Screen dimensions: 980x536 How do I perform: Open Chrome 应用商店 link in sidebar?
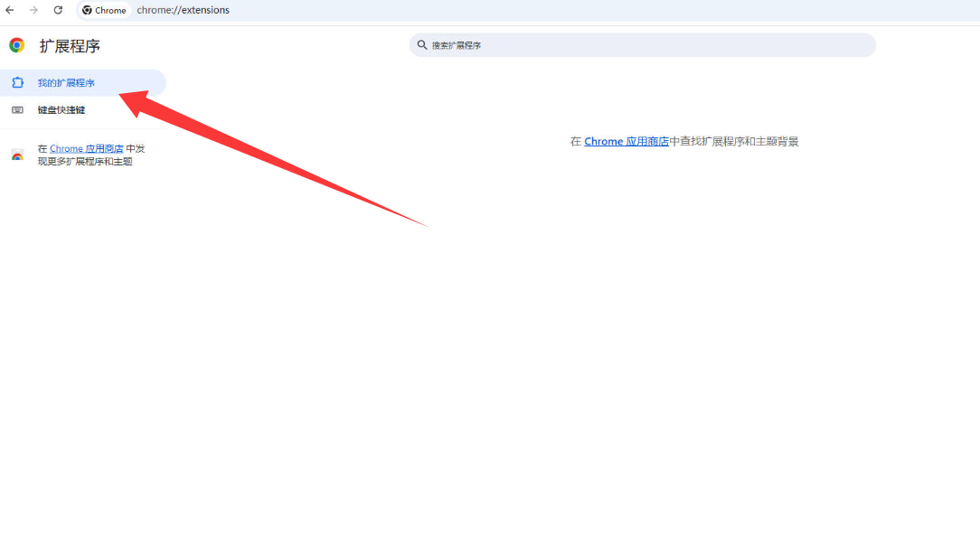[x=86, y=148]
